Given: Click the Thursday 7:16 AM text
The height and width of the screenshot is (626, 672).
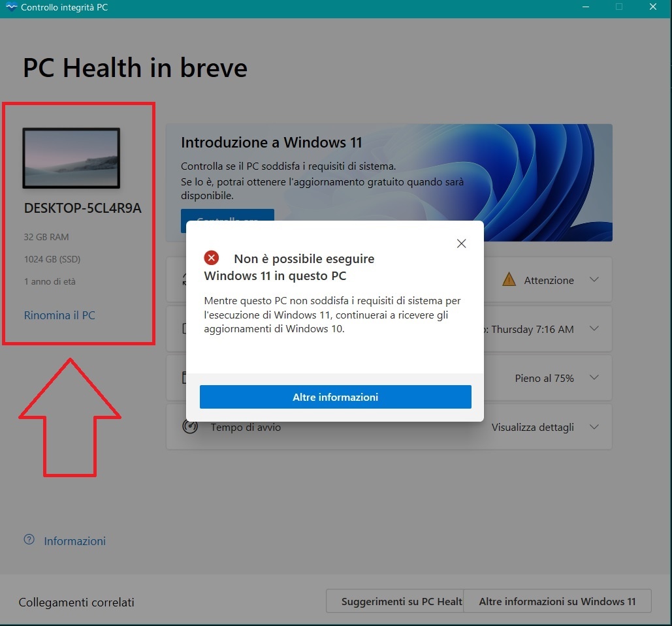Looking at the screenshot, I should click(x=532, y=330).
